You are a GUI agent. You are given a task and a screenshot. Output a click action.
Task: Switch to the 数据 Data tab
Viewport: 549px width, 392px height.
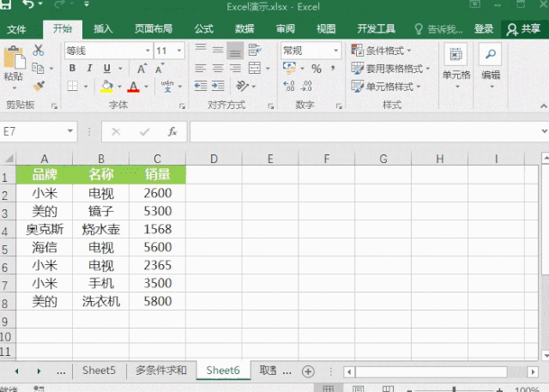coord(244,28)
